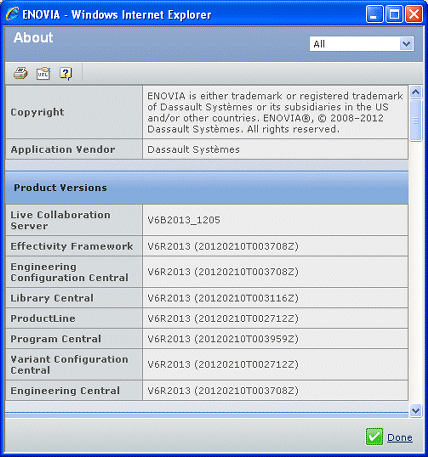
Task: Click the scrollbar down arrow
Action: coord(415,410)
